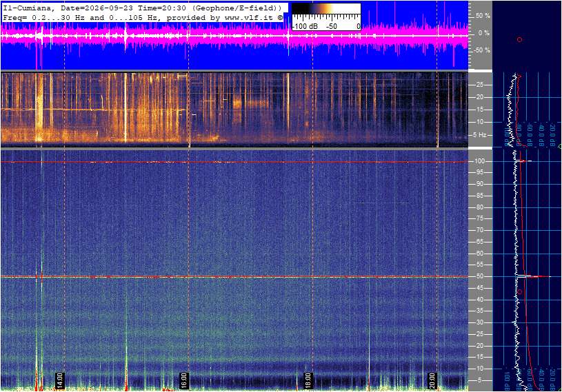Click the 16:00 time marker label

(x=183, y=380)
